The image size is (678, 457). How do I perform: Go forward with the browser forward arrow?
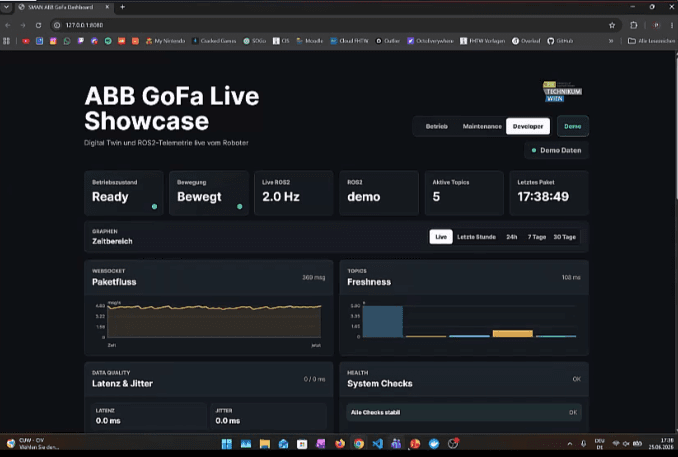coord(23,25)
